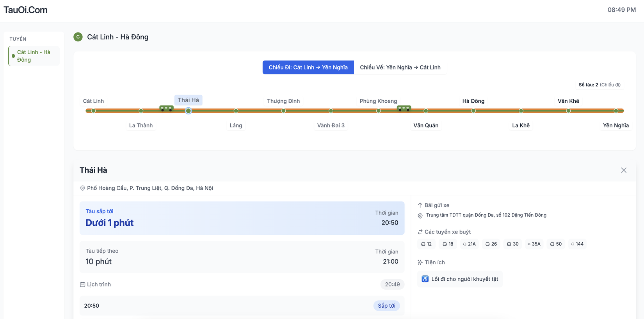This screenshot has width=644, height=319.
Task: Click the calendar icon next to Lịch trình
Action: tap(82, 285)
